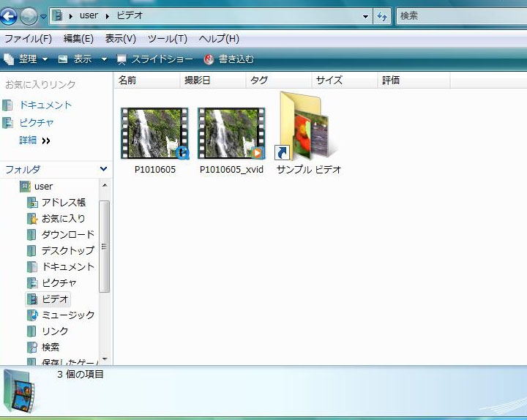527x420 pixels.
Task: Select ピクチャ folder in tree
Action: coord(59,282)
